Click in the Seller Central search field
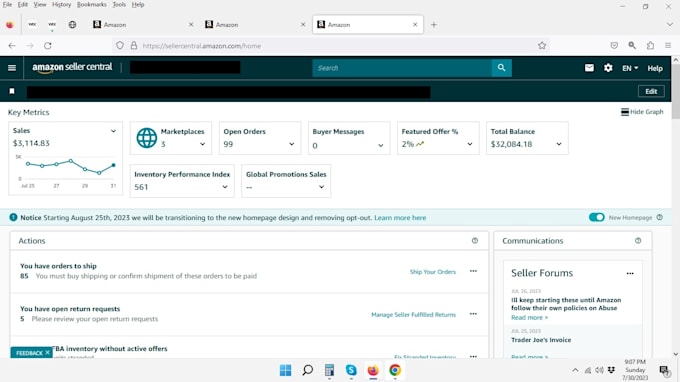This screenshot has width=680, height=382. pos(402,68)
